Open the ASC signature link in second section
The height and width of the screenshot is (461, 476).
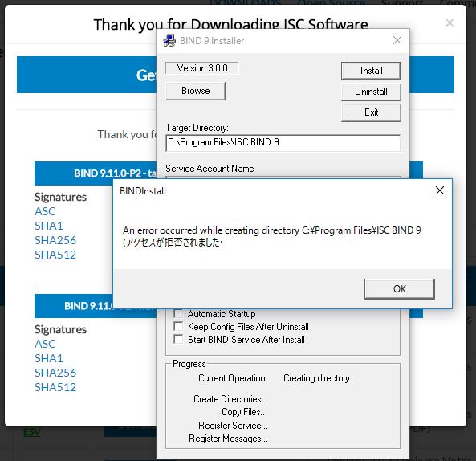point(45,344)
